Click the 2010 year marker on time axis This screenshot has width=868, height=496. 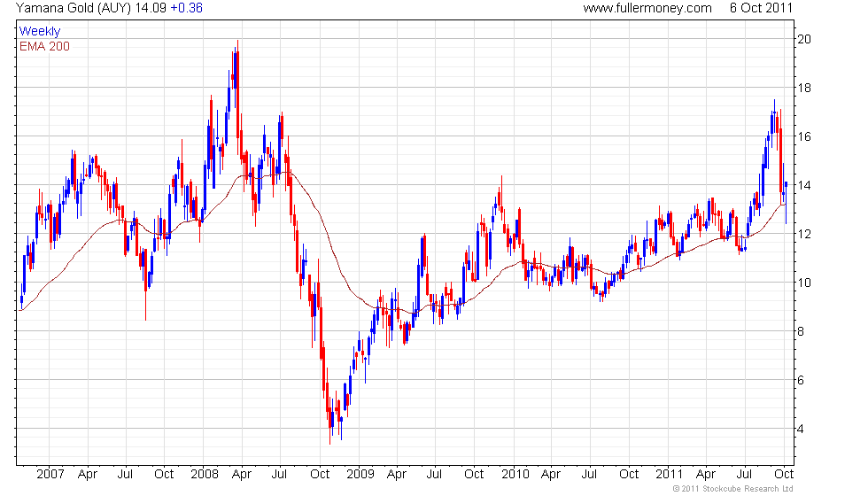coord(515,475)
